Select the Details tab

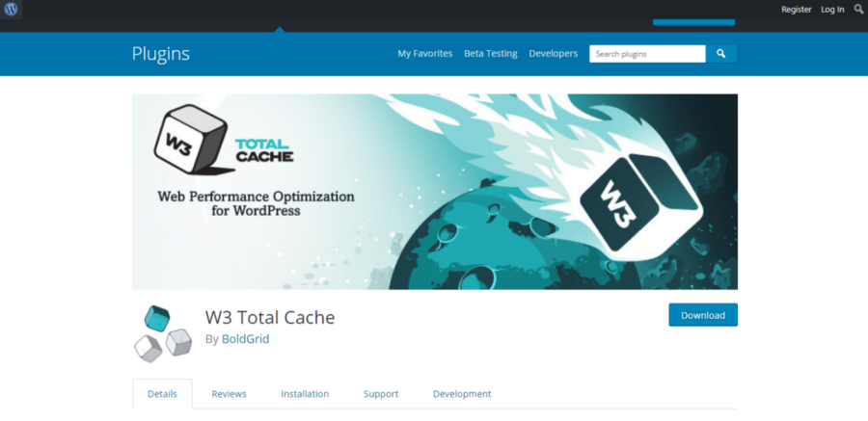162,394
